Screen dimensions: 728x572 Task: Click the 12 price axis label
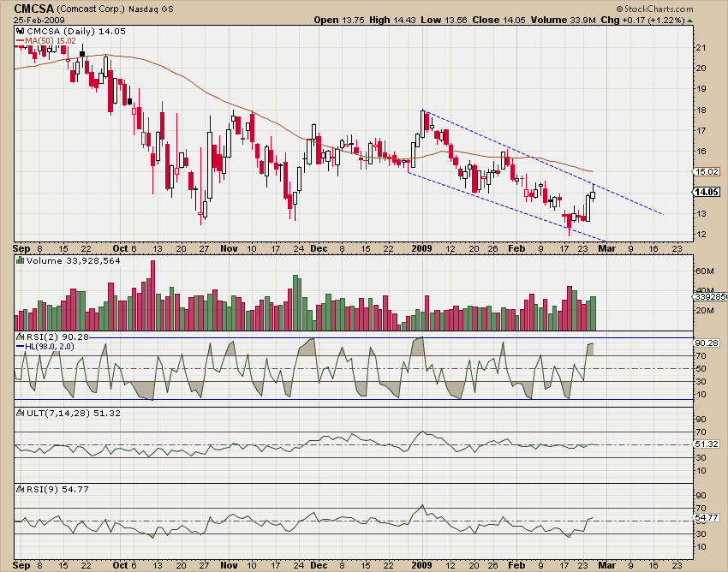[701, 235]
